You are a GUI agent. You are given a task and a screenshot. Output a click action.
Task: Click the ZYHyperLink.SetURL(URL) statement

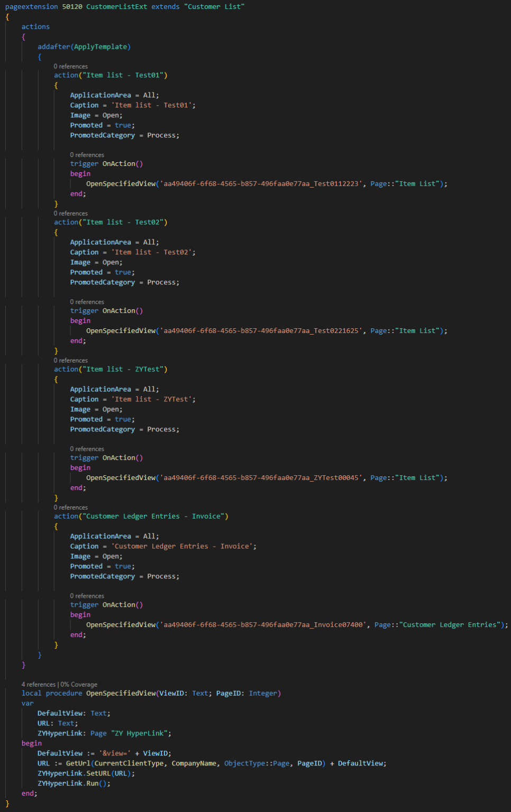[x=86, y=773]
